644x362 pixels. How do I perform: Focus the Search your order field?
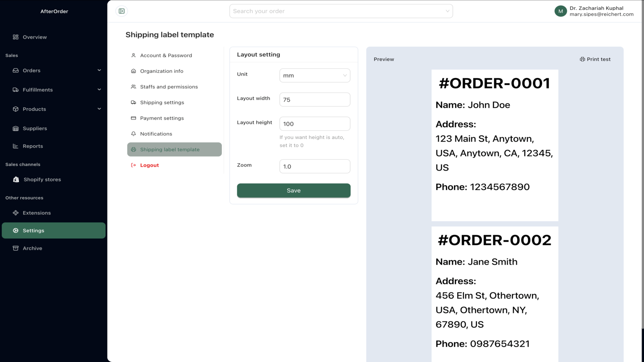click(x=341, y=11)
